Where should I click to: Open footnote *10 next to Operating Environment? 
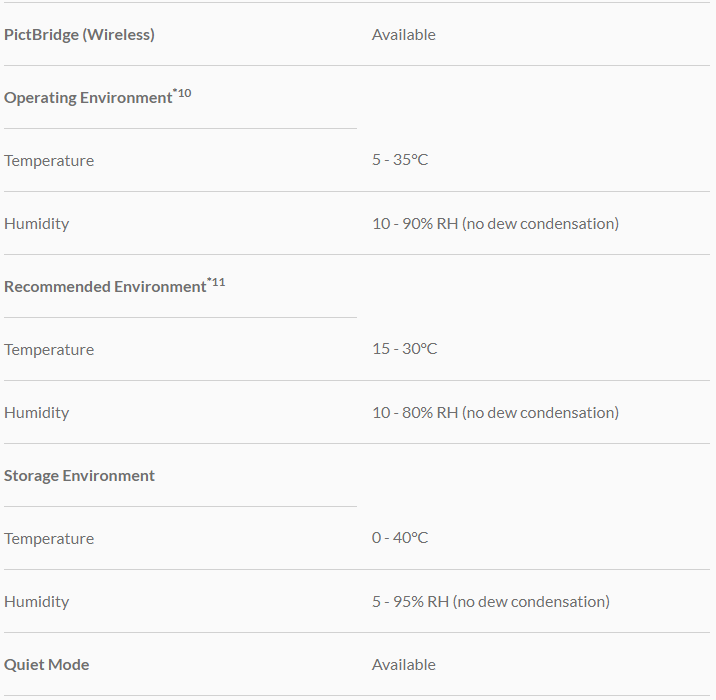pyautogui.click(x=182, y=93)
